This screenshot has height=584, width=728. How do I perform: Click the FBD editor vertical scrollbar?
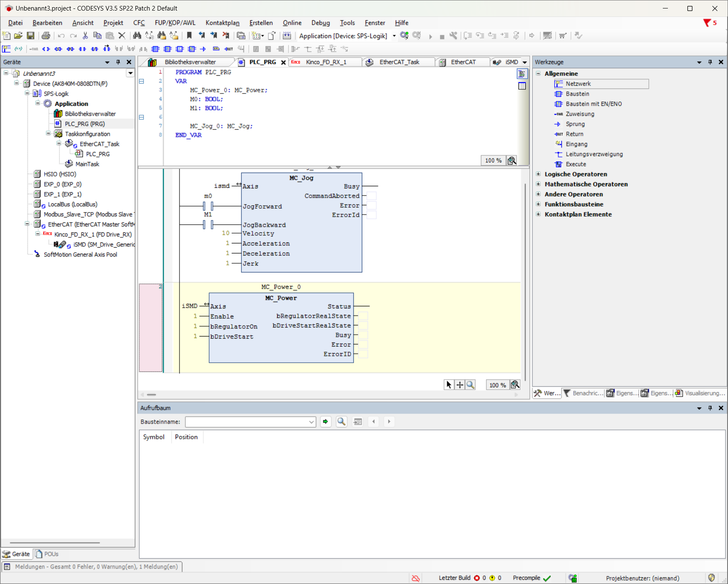pyautogui.click(x=525, y=282)
